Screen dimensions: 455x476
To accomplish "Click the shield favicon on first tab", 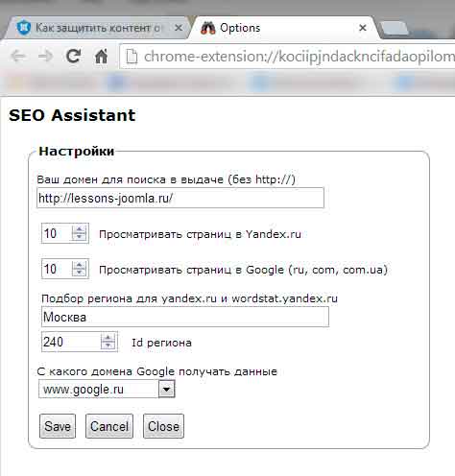I will coord(24,28).
